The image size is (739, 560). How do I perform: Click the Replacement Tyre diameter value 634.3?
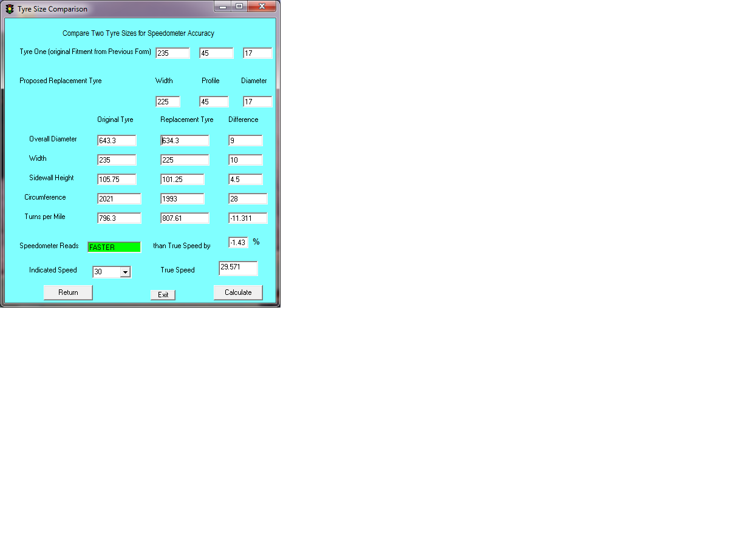185,140
